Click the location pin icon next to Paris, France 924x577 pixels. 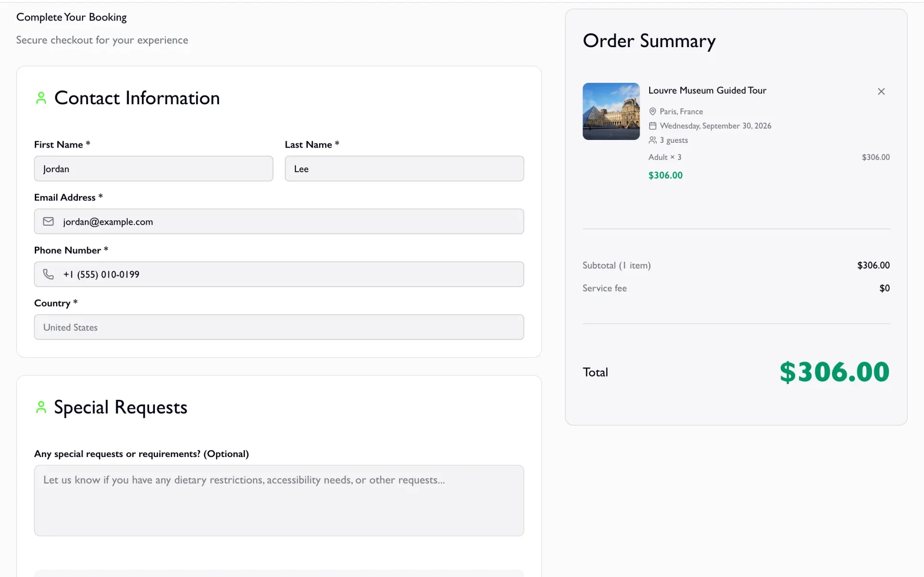(653, 111)
